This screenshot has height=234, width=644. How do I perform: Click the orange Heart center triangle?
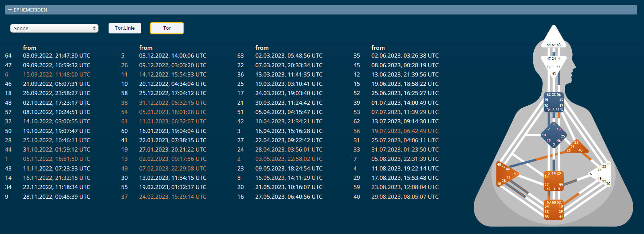576,147
